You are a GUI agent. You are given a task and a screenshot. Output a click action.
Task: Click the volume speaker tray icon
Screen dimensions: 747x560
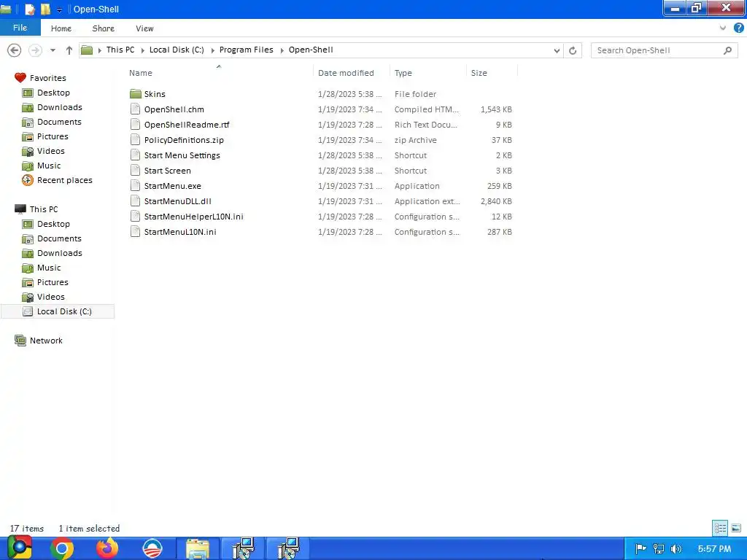[x=676, y=548]
